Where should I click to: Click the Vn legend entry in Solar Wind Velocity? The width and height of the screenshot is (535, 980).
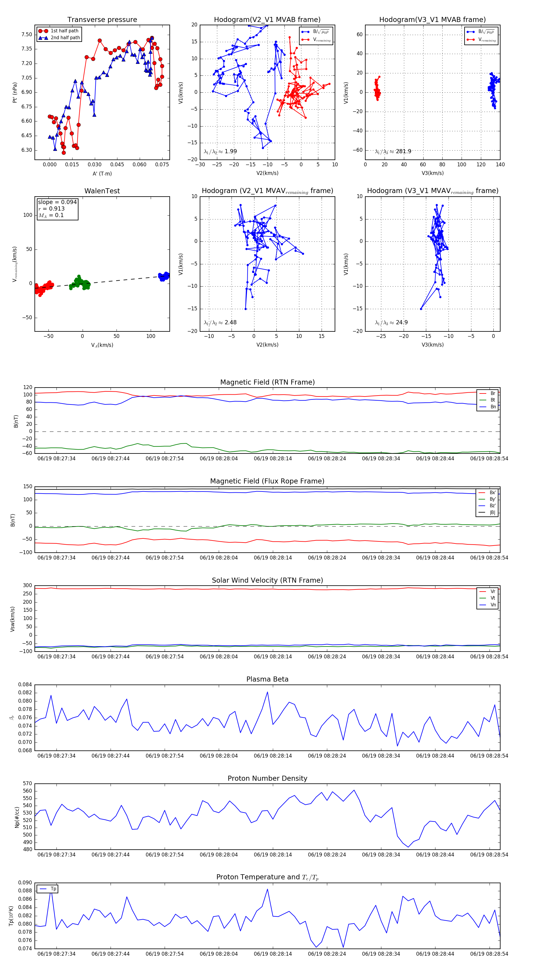[x=488, y=605]
